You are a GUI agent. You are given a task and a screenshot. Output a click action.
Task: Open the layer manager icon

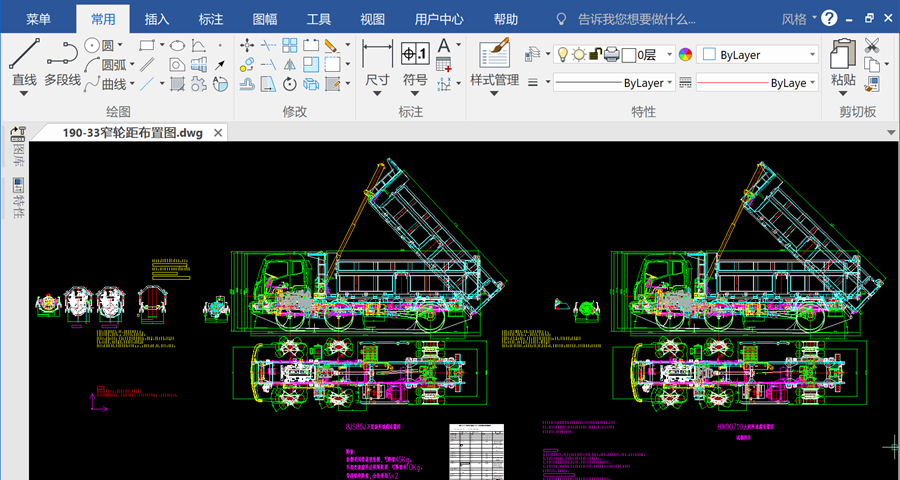tap(533, 55)
